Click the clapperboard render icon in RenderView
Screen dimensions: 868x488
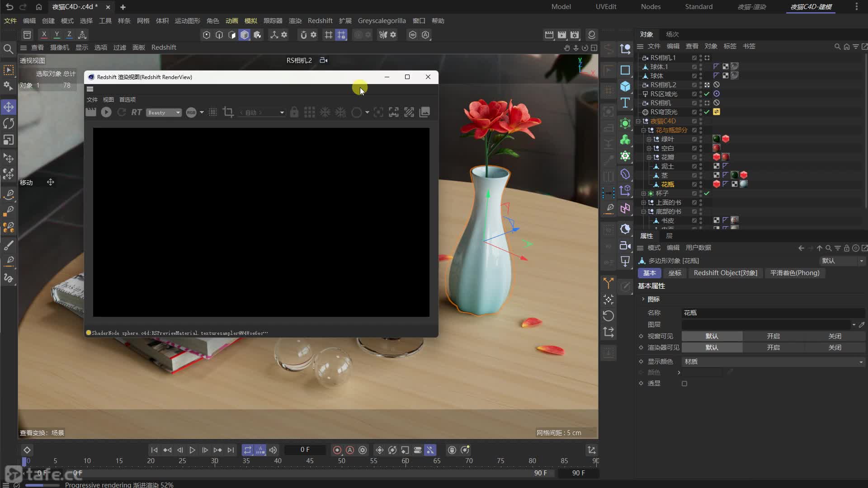point(91,112)
